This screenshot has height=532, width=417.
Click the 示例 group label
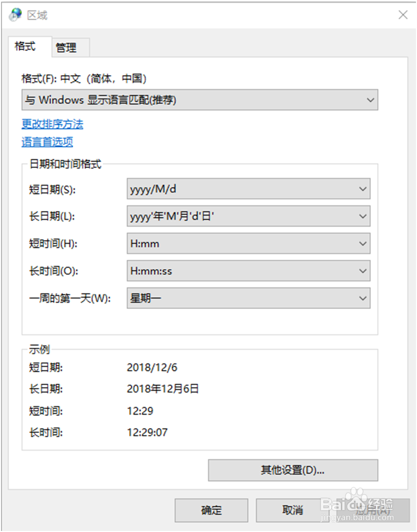(x=39, y=349)
